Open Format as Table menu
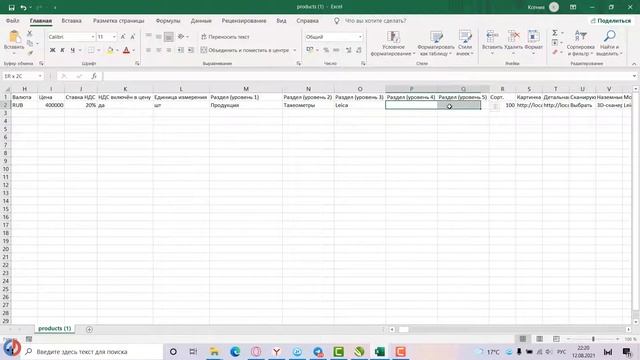The height and width of the screenshot is (360, 640). tap(436, 43)
